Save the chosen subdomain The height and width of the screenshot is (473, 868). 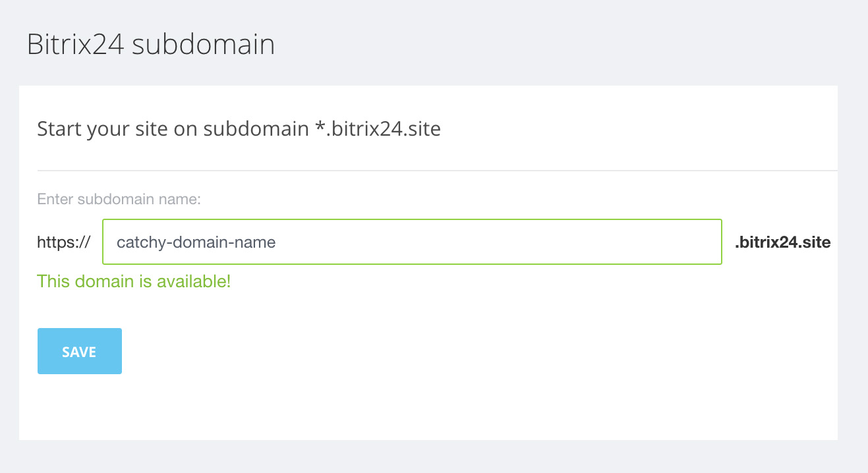click(80, 351)
